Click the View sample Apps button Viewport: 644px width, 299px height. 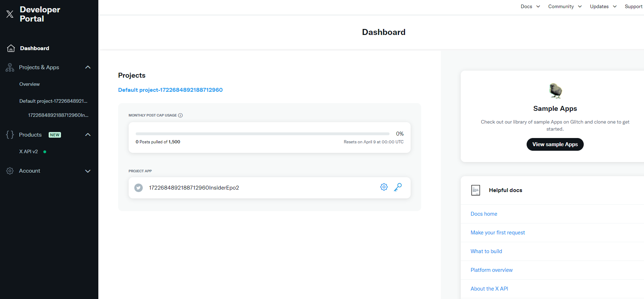point(555,144)
